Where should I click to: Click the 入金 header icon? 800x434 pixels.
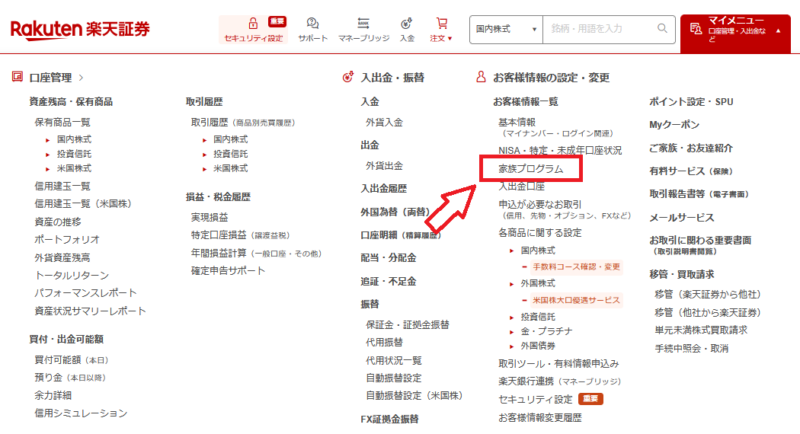407,29
